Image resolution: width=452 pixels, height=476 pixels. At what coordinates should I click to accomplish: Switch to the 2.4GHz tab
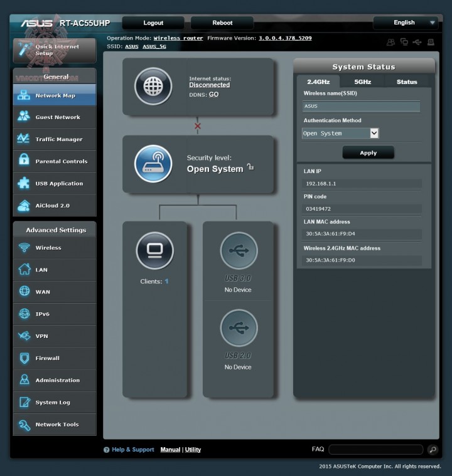[318, 82]
